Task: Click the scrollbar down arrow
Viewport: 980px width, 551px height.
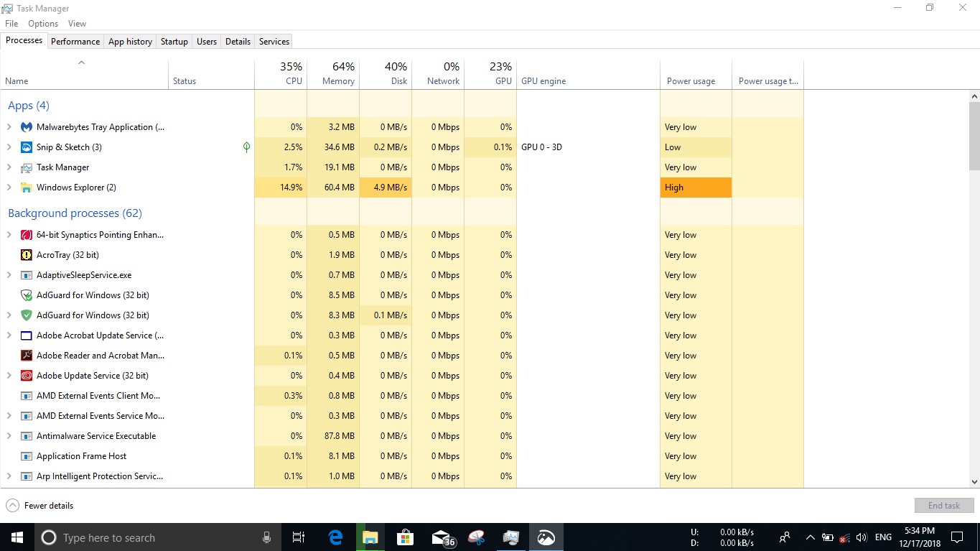Action: coord(974,482)
